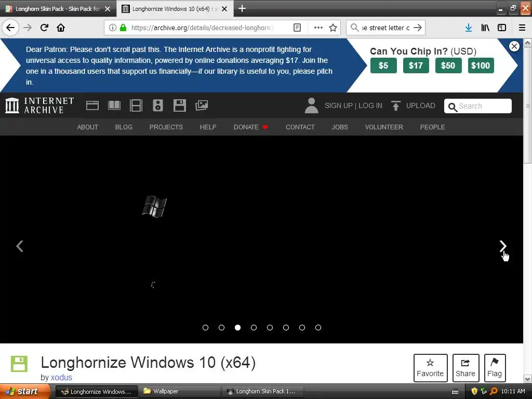Open the Software floppy disk icon

point(179,105)
